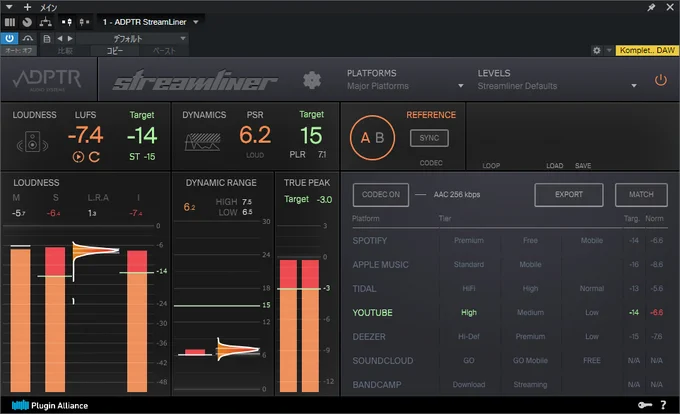Choose the YouTube High tier

(x=468, y=313)
